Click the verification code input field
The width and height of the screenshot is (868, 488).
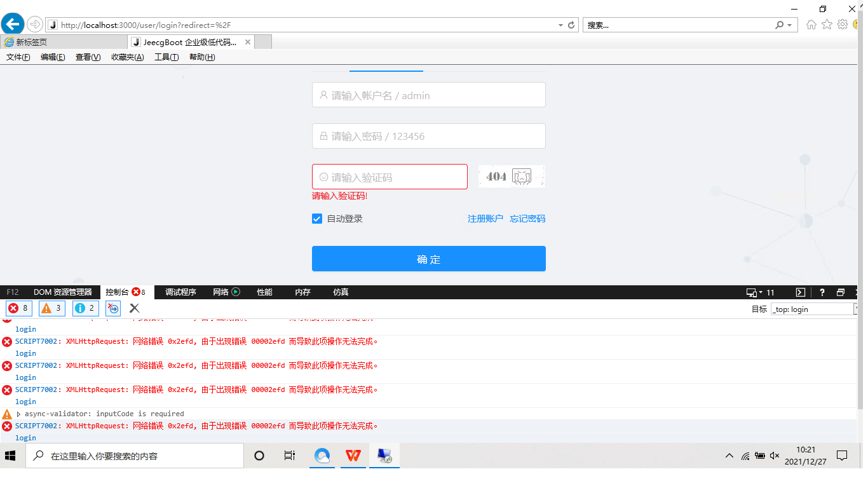click(390, 176)
